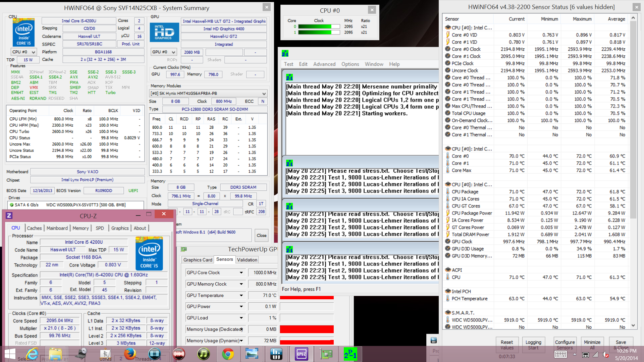Open the green music note app on the taskbar
Screen dimensions: 644x362
203,354
